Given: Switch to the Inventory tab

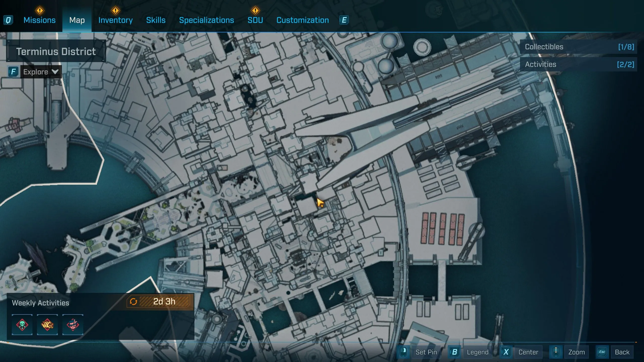Looking at the screenshot, I should [115, 20].
